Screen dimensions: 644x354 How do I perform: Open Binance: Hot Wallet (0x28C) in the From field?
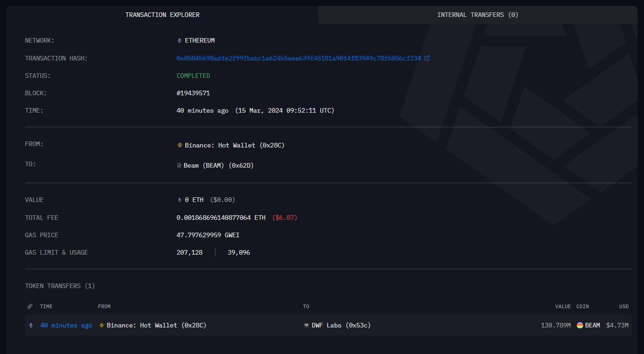tap(235, 146)
